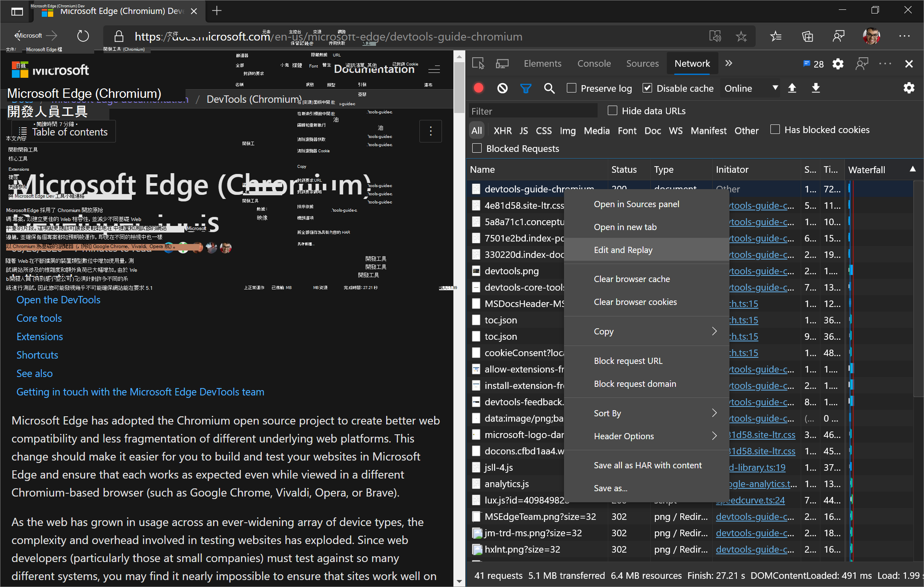Open network search magnifier icon
This screenshot has width=924, height=587.
pyautogui.click(x=549, y=88)
